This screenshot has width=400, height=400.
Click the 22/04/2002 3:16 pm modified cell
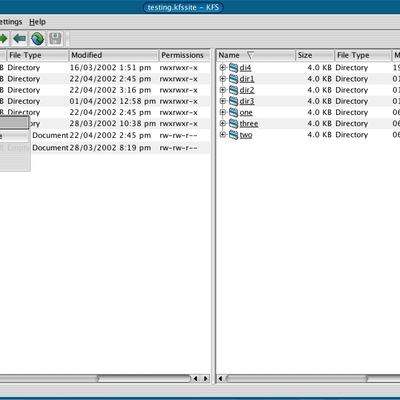pos(110,90)
